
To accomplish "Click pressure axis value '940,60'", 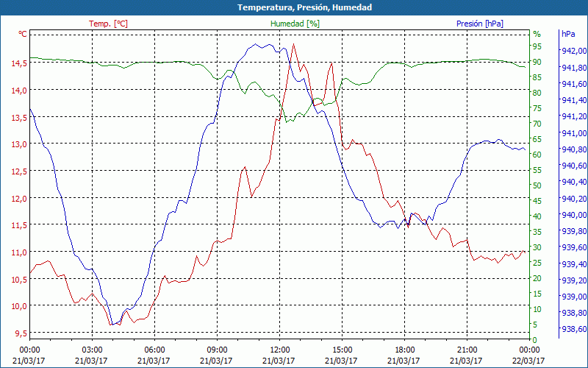I will (x=574, y=166).
